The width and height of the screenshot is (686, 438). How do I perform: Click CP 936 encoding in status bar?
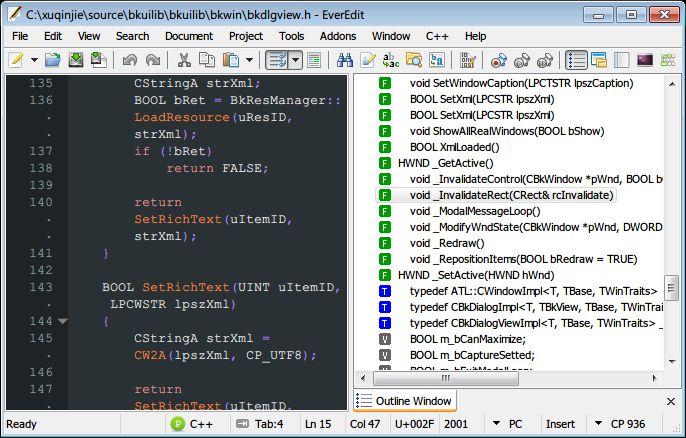[x=628, y=424]
